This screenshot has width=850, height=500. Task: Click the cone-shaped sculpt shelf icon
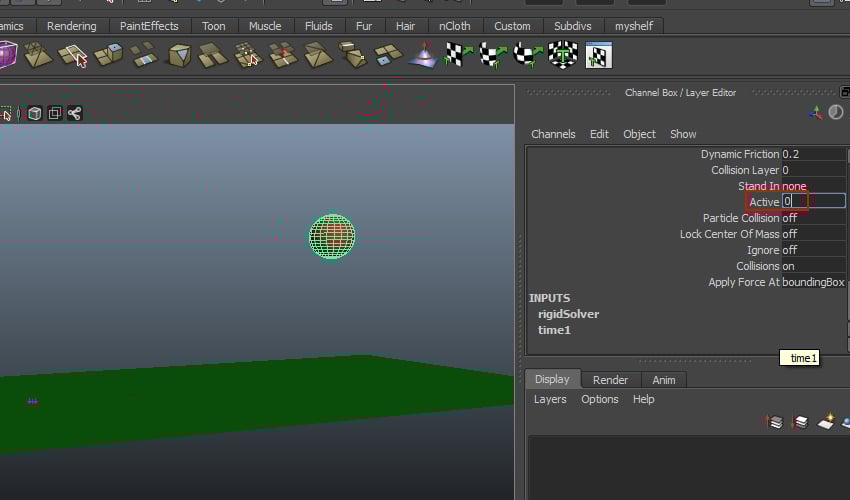coord(422,55)
